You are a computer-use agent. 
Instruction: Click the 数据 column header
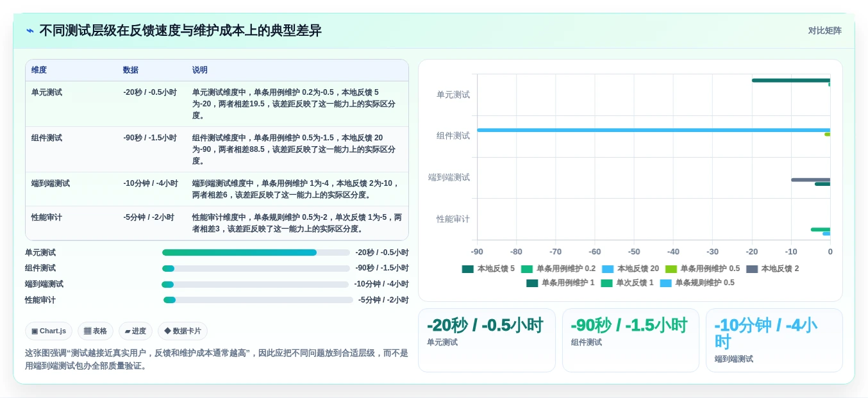[x=131, y=70]
